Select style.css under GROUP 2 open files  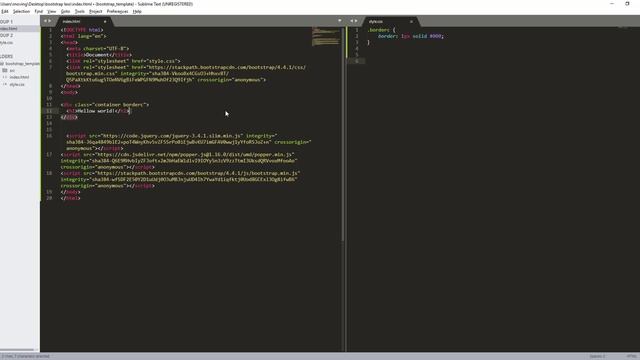pos(7,42)
